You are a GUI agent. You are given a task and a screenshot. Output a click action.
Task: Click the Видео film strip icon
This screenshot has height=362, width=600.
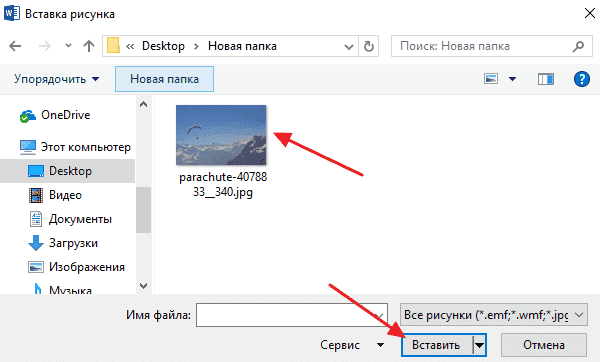pos(36,195)
